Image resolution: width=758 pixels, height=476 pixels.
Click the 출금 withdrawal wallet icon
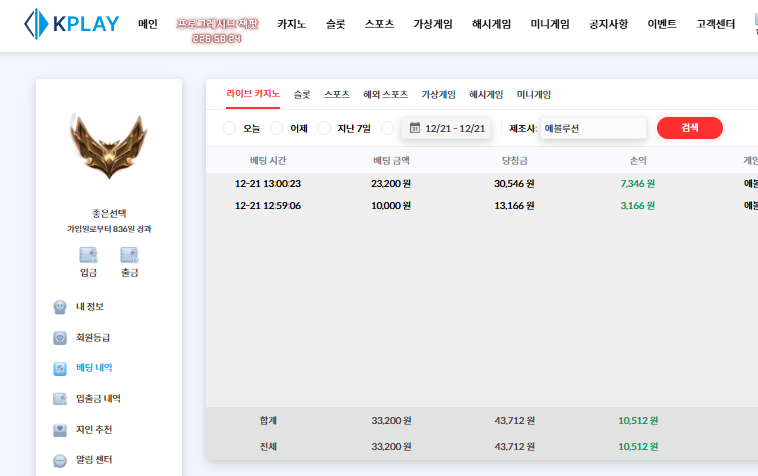129,255
